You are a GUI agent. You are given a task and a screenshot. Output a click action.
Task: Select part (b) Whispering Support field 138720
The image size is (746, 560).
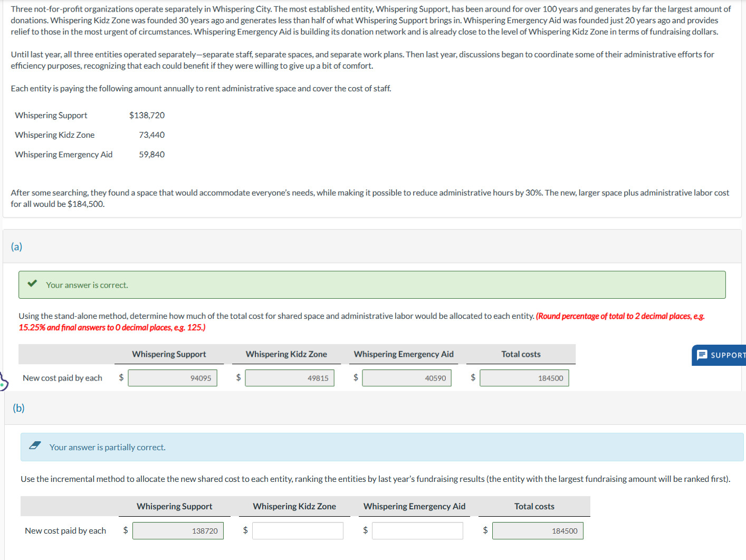[x=178, y=531]
